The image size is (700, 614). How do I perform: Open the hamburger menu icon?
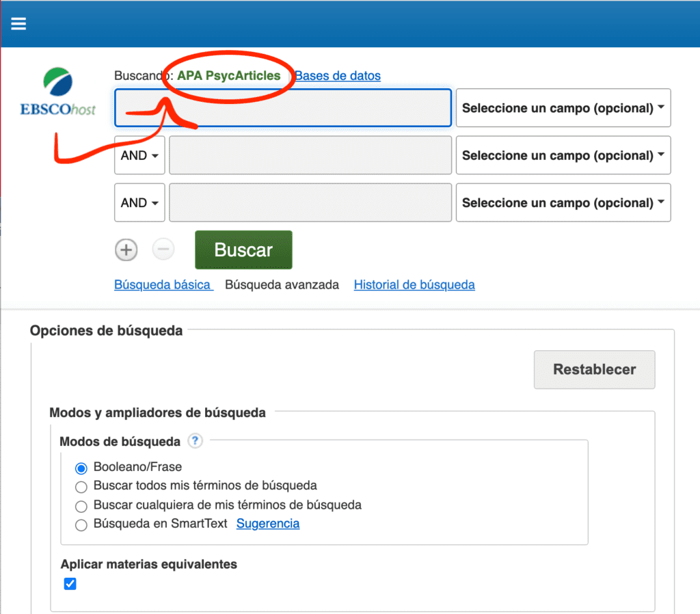click(18, 23)
